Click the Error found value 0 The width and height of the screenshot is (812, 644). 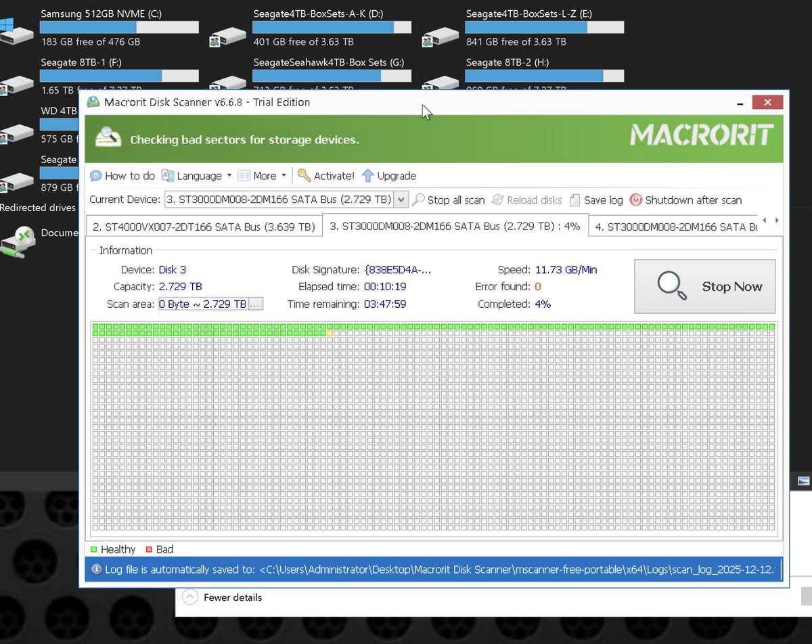[538, 287]
